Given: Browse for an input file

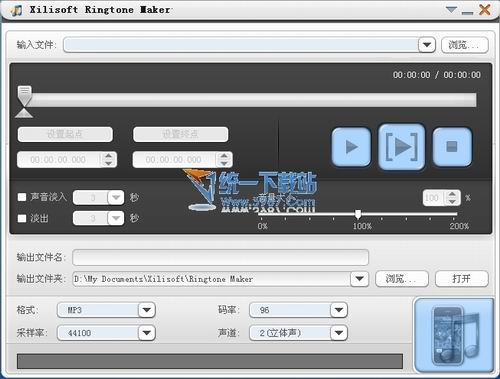Looking at the screenshot, I should pos(465,45).
